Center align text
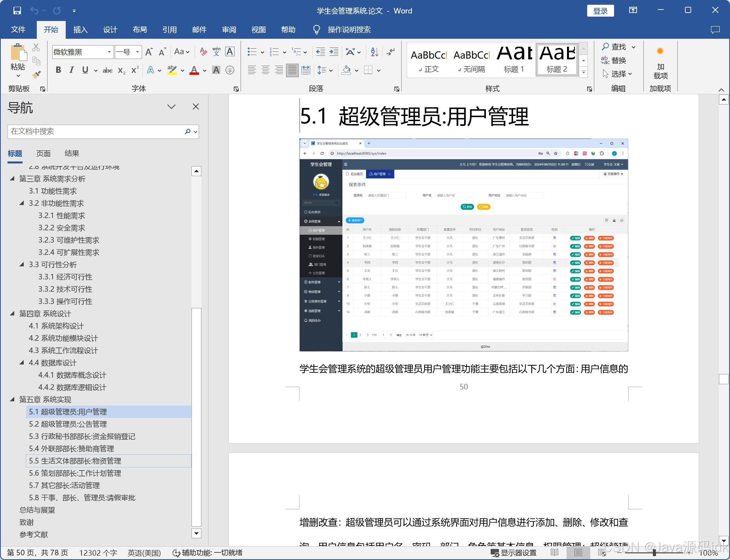 click(265, 70)
